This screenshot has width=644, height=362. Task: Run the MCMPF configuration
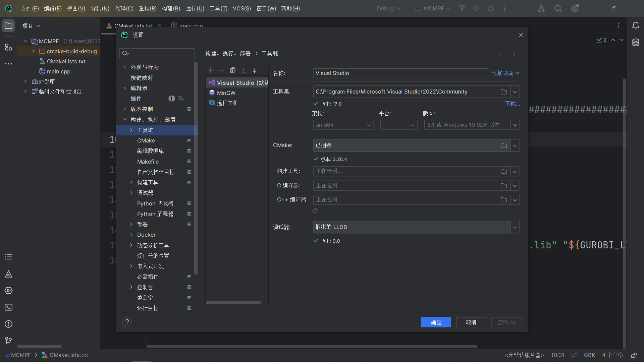point(476,8)
